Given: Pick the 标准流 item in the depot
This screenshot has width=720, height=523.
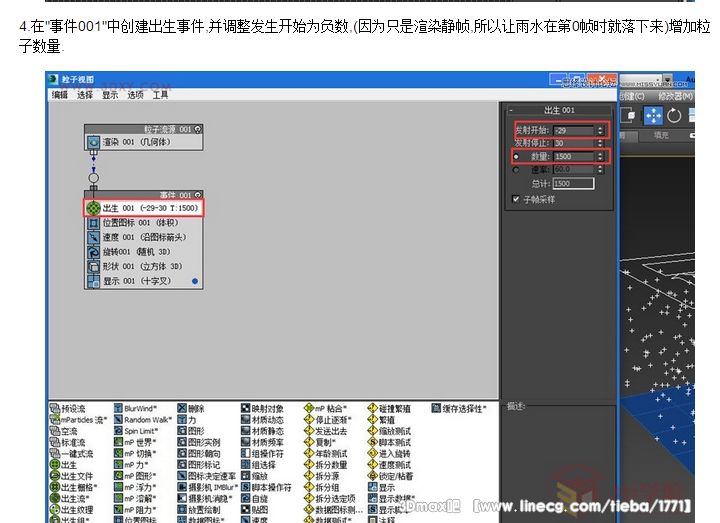Looking at the screenshot, I should point(68,442).
